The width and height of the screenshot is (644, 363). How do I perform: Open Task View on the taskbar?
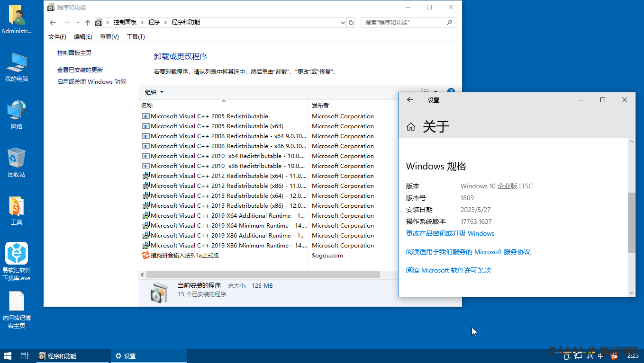25,356
